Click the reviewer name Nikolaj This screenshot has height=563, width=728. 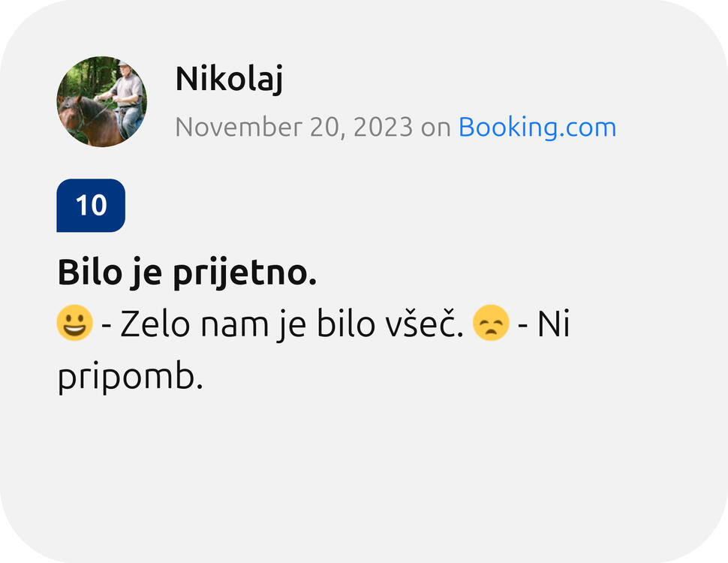(229, 79)
